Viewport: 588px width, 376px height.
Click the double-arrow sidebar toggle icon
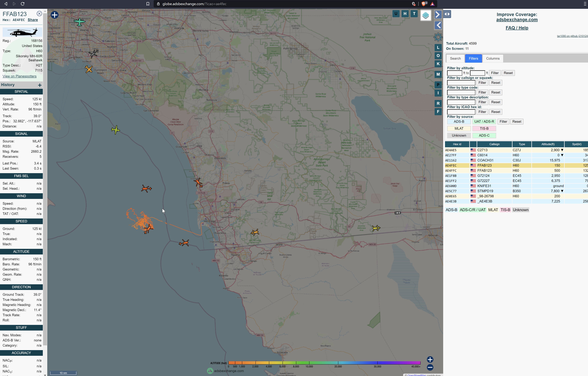(447, 14)
